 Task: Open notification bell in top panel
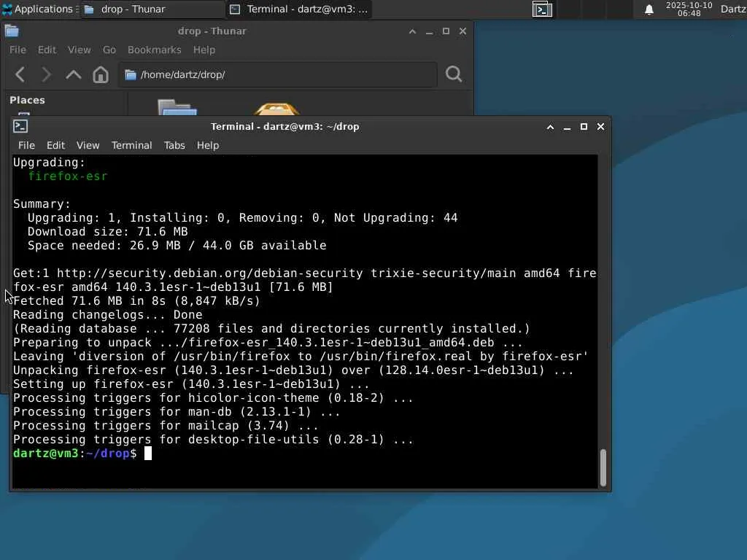649,9
